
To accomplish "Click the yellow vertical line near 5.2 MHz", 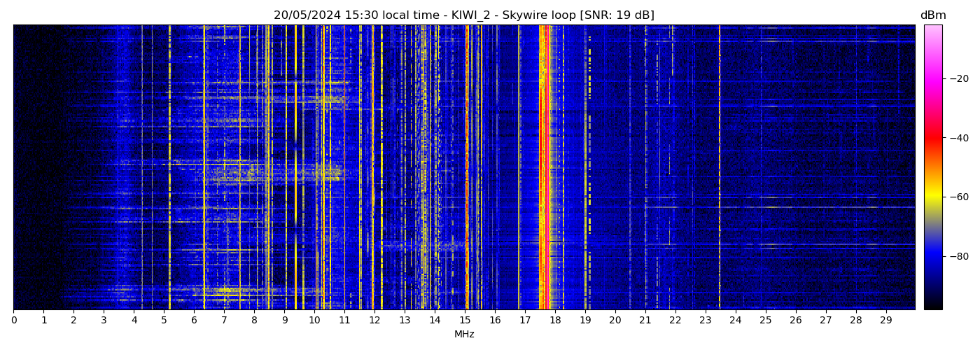I will [169, 168].
